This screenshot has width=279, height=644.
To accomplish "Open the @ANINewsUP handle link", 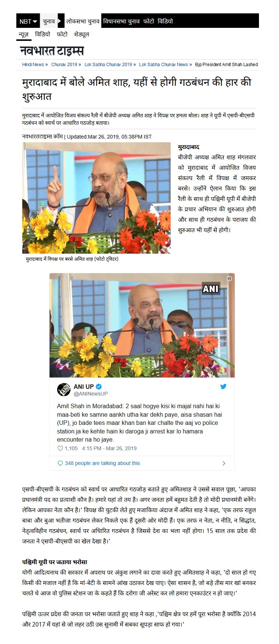I will (x=91, y=394).
